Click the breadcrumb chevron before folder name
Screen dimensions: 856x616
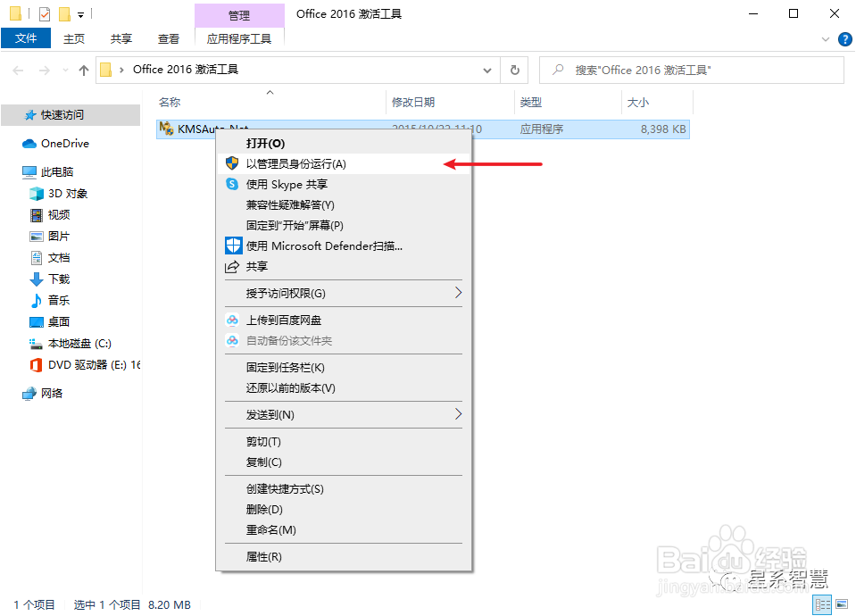coord(121,70)
